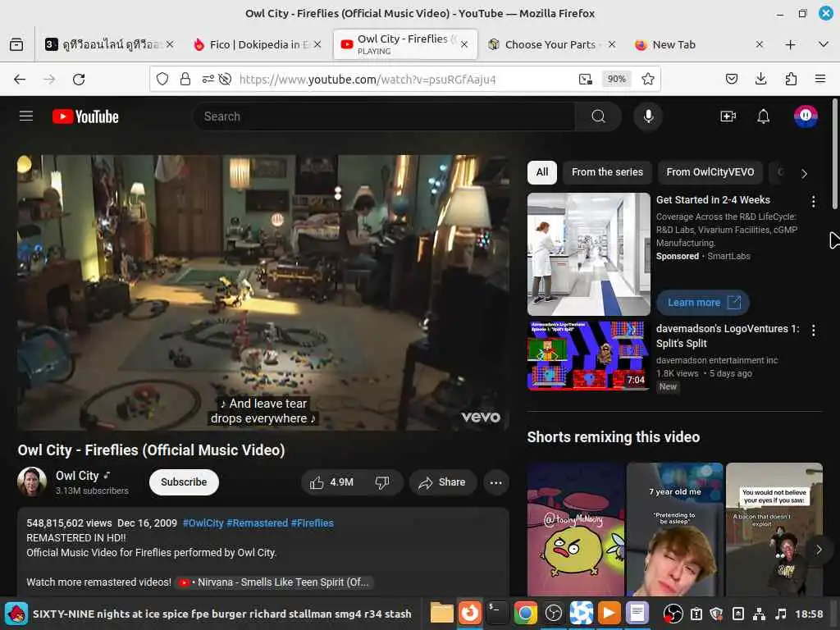This screenshot has width=840, height=630.
Task: Open music note tray icon
Action: click(781, 614)
